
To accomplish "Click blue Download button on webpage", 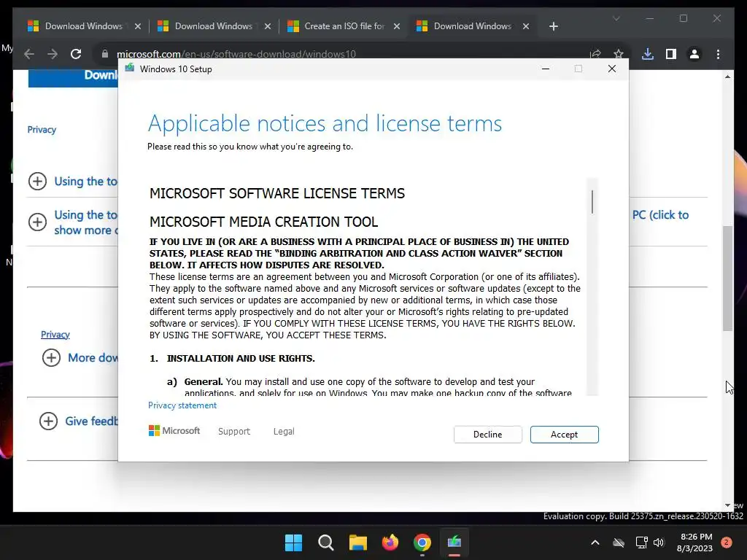I will click(73, 78).
